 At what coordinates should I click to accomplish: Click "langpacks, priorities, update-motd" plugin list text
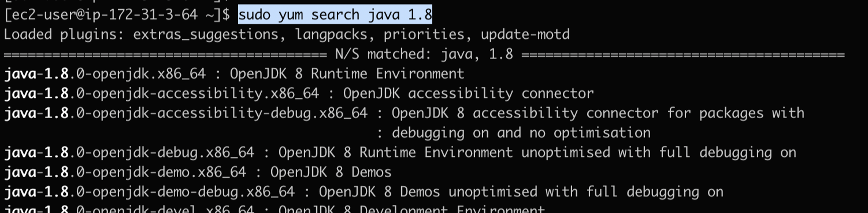(432, 35)
